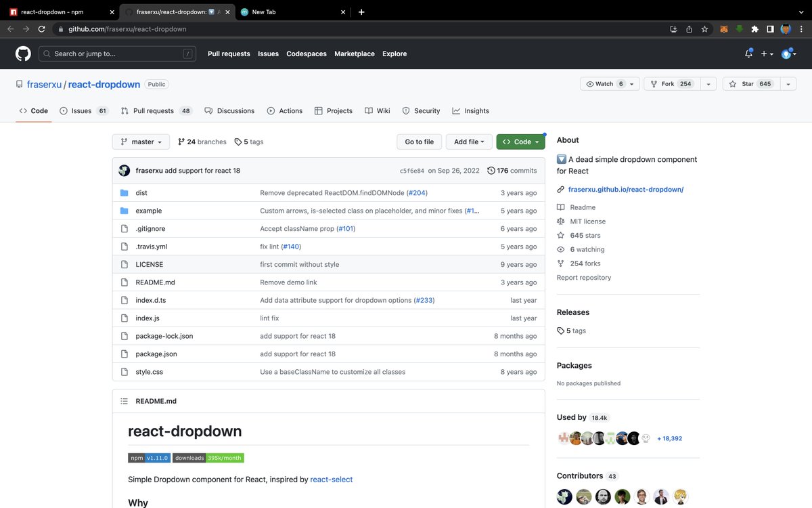
Task: Switch to the Issues tab
Action: pyautogui.click(x=84, y=110)
